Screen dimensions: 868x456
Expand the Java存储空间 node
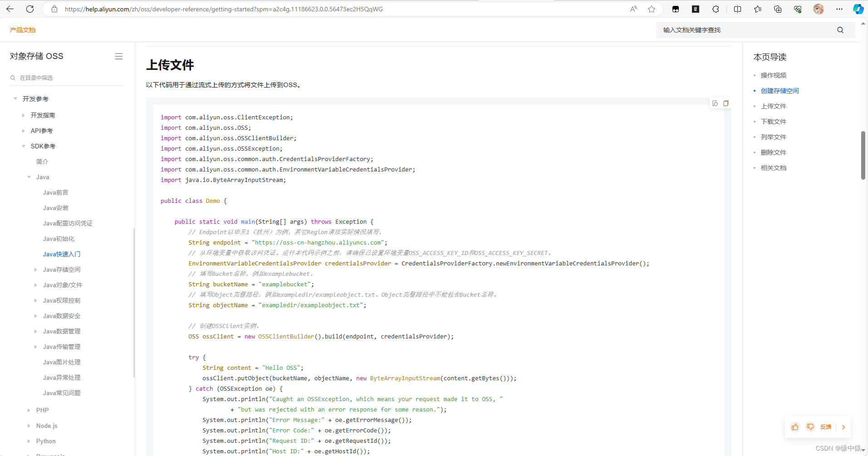pyautogui.click(x=36, y=270)
